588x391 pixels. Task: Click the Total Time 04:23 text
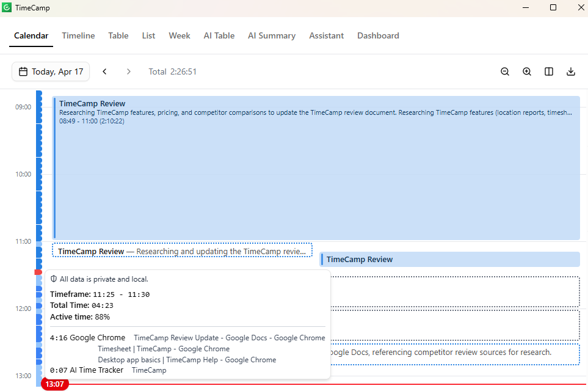click(x=82, y=305)
